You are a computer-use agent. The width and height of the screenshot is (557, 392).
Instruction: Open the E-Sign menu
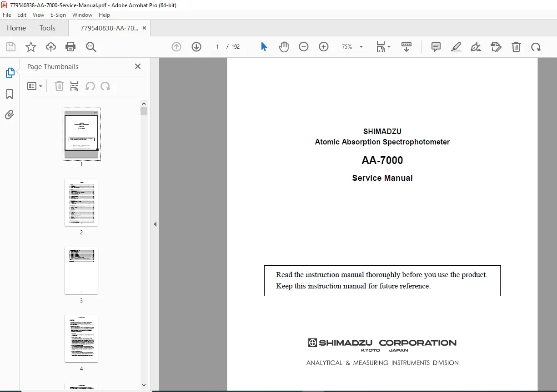[58, 15]
